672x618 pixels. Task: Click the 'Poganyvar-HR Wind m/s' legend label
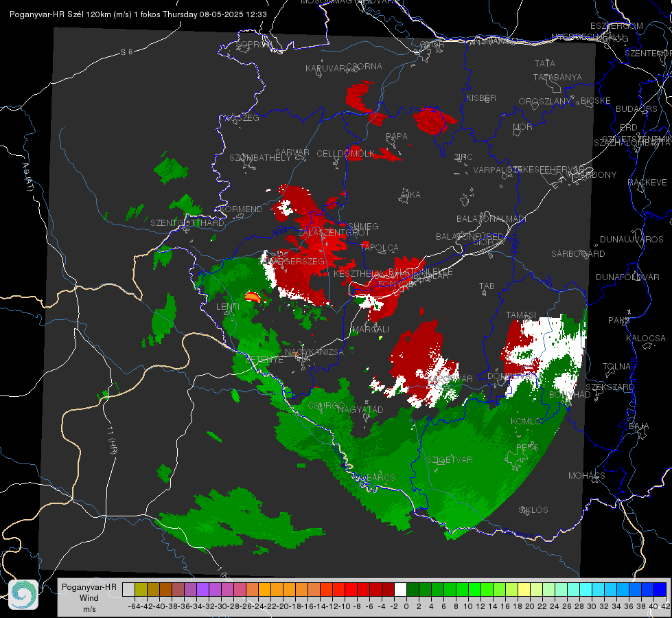pyautogui.click(x=89, y=598)
